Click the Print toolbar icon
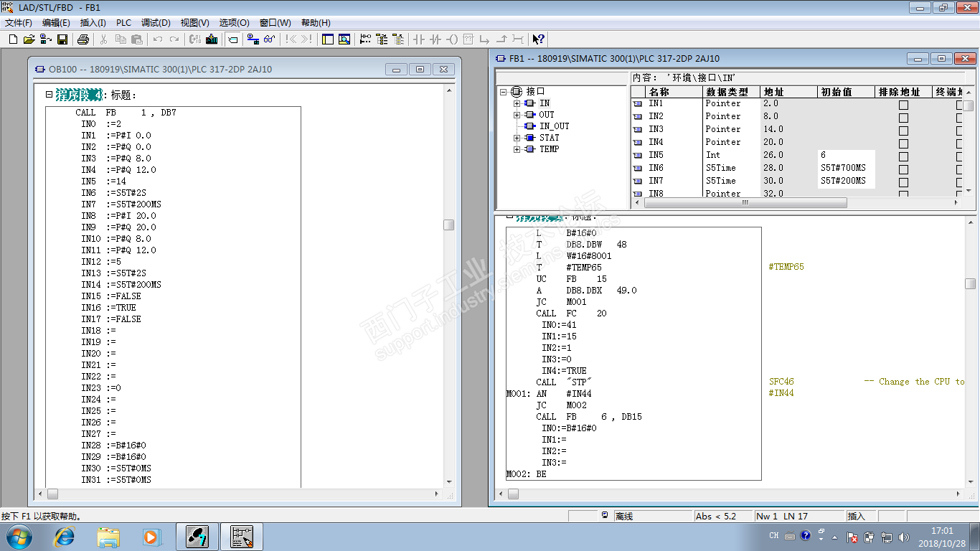This screenshot has height=551, width=980. click(83, 39)
